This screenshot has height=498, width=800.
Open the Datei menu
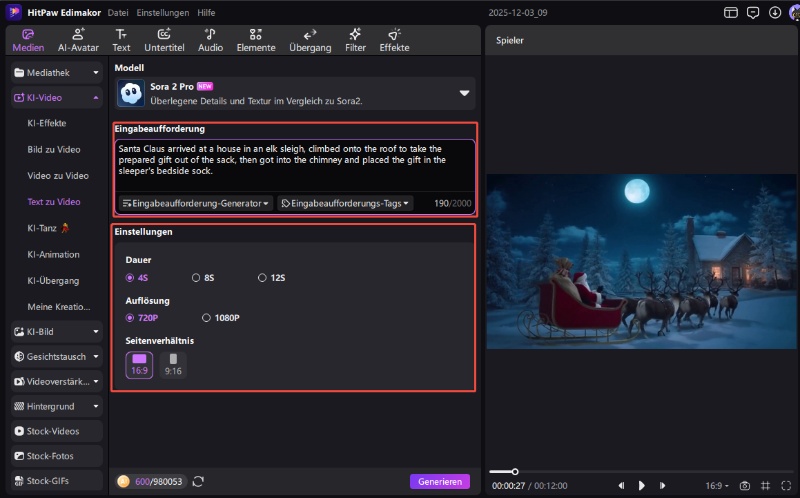118,13
